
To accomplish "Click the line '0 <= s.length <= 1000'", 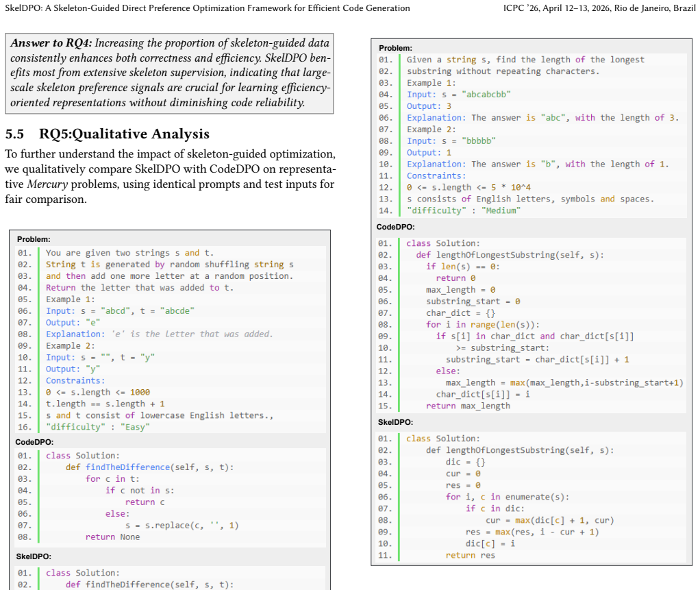I will pos(98,392).
